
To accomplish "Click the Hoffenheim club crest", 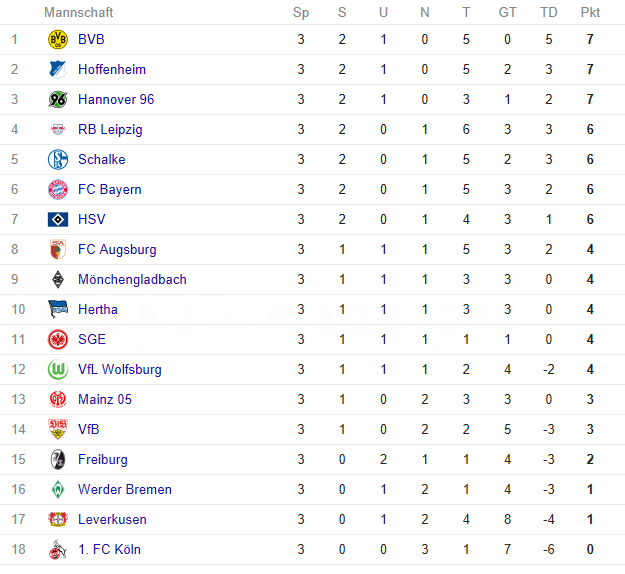I will 58,69.
